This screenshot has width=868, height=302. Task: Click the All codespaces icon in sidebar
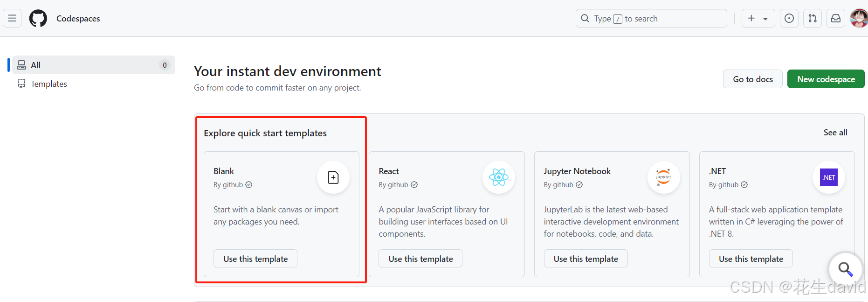click(21, 65)
